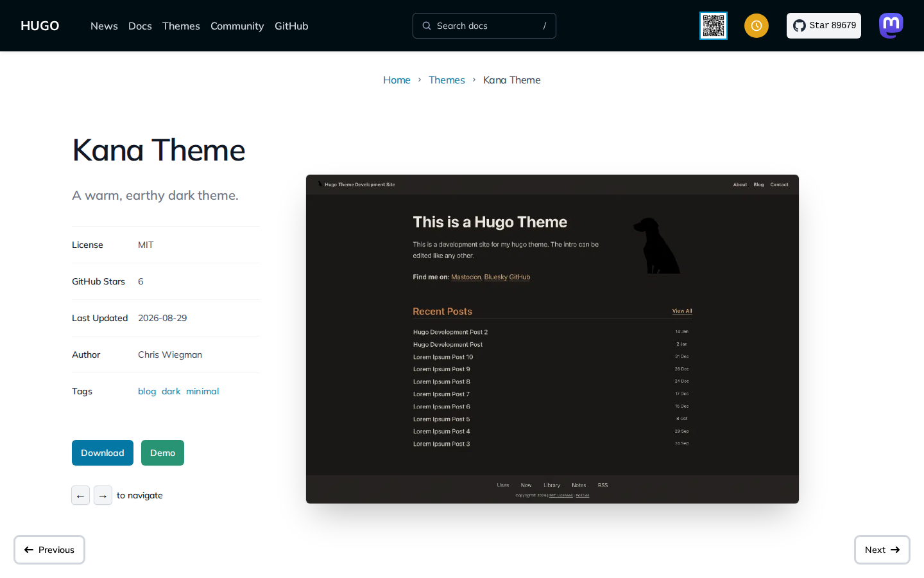
Task: Open the Themes menu item in header
Action: [181, 26]
